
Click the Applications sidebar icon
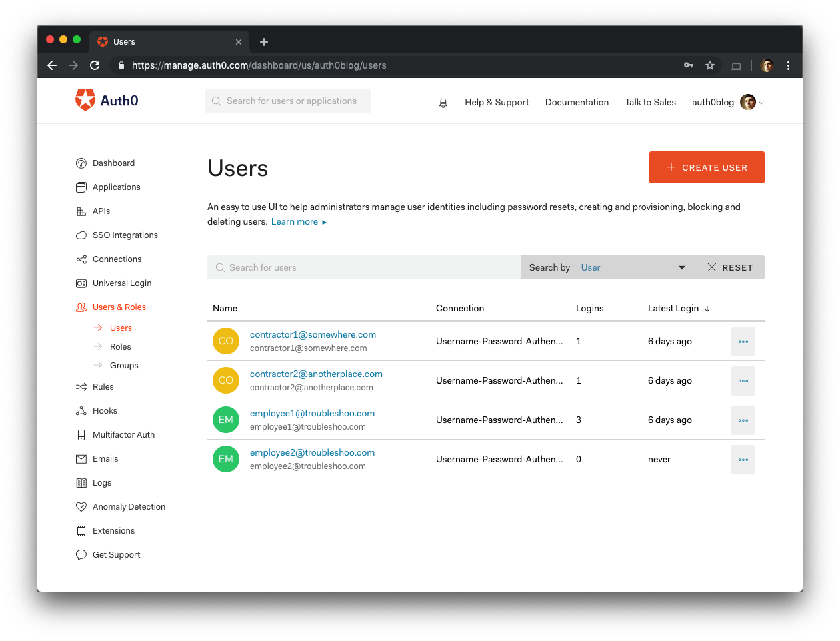point(81,187)
